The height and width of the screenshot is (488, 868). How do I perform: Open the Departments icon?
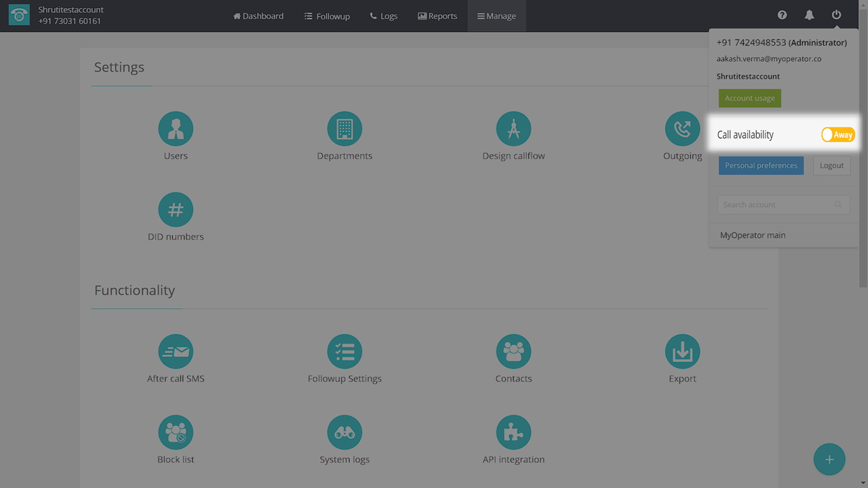[x=344, y=129]
